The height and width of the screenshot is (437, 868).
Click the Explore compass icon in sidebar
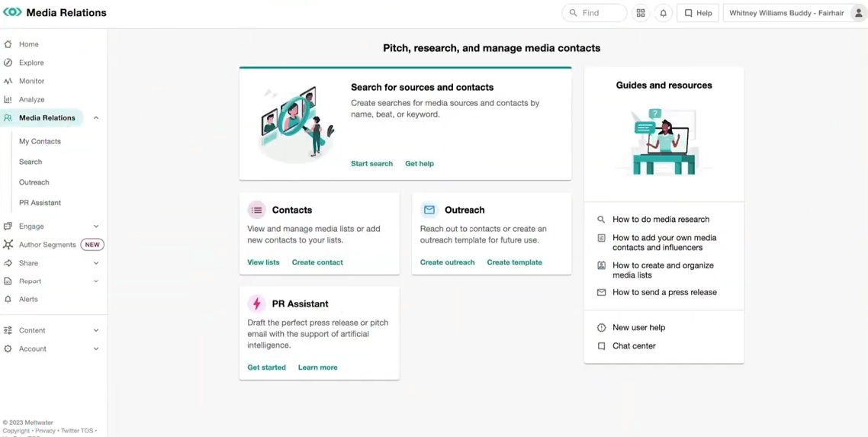coord(8,63)
